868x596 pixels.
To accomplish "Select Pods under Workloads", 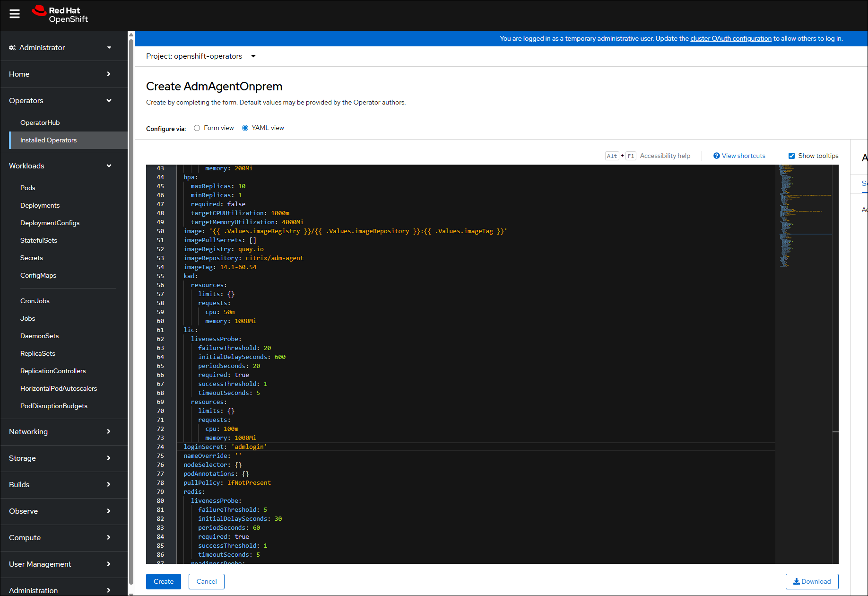I will [27, 188].
